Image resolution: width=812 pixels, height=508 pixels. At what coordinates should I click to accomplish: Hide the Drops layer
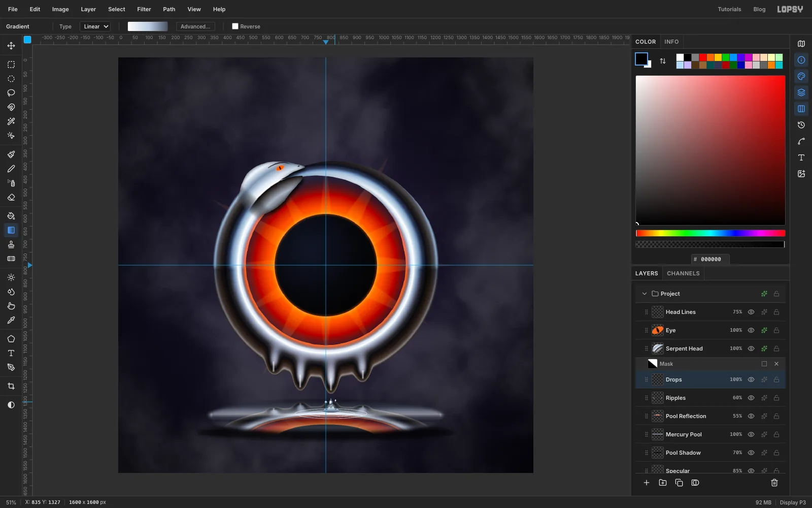click(751, 379)
